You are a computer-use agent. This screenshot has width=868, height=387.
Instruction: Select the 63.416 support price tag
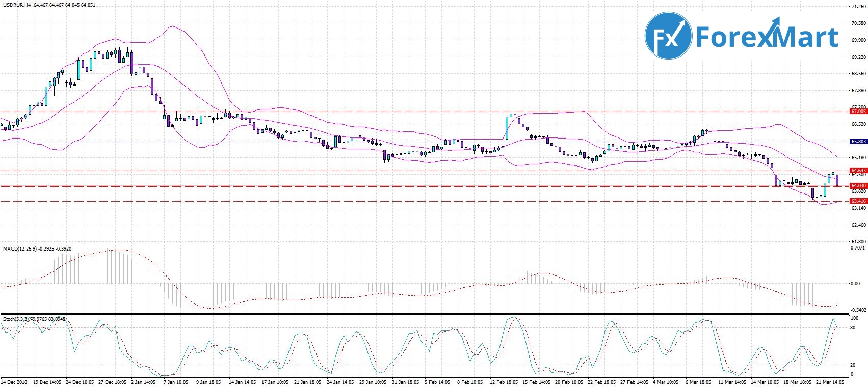pyautogui.click(x=858, y=201)
